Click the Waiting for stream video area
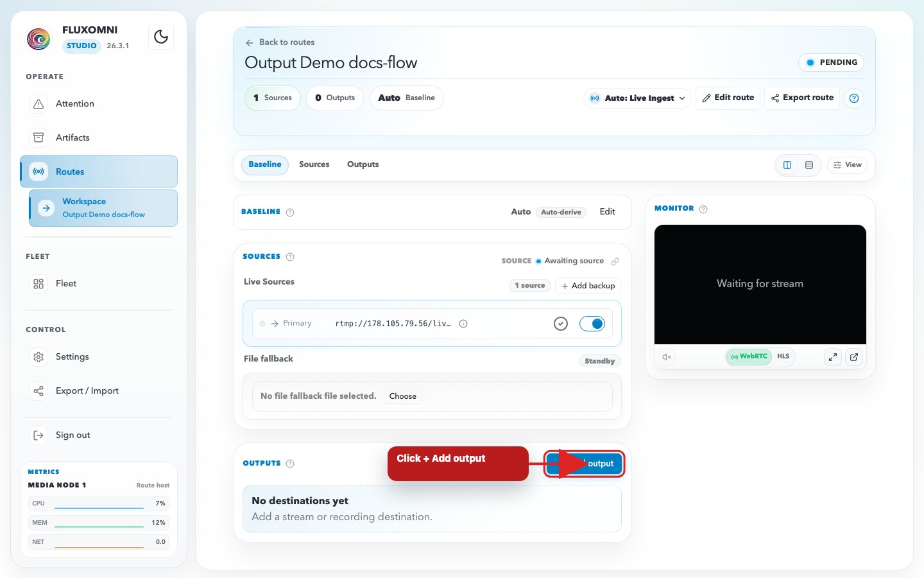Viewport: 924px width, 578px height. tap(760, 285)
